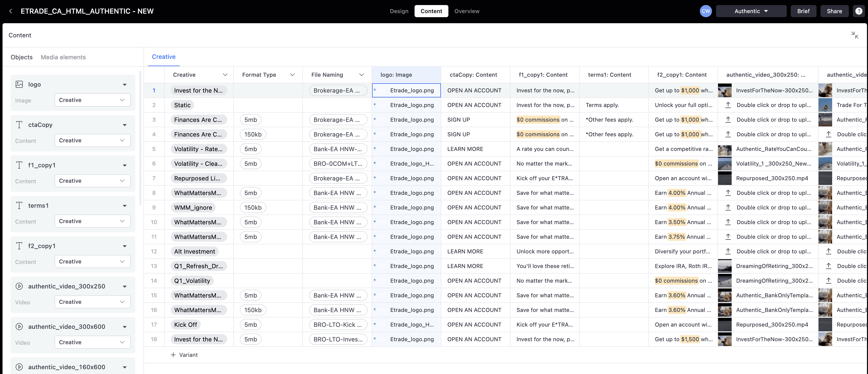868x374 pixels.
Task: Switch to the Design tab
Action: click(x=399, y=11)
